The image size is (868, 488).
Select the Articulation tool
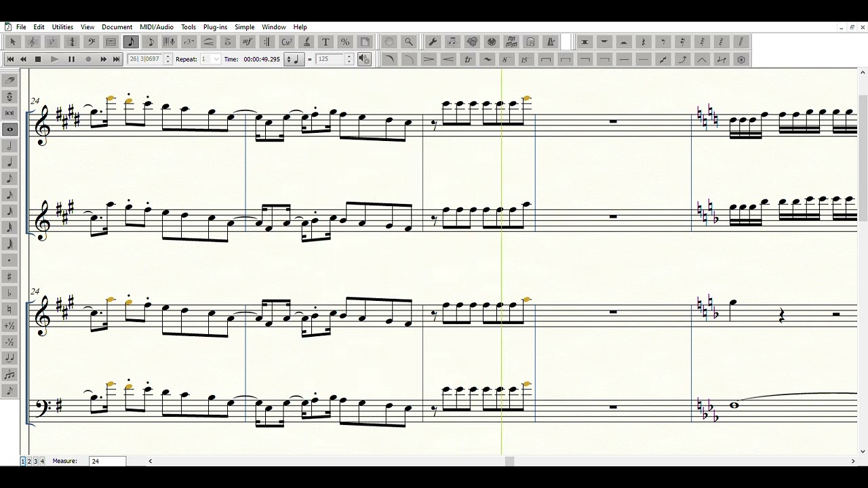pyautogui.click(x=228, y=42)
